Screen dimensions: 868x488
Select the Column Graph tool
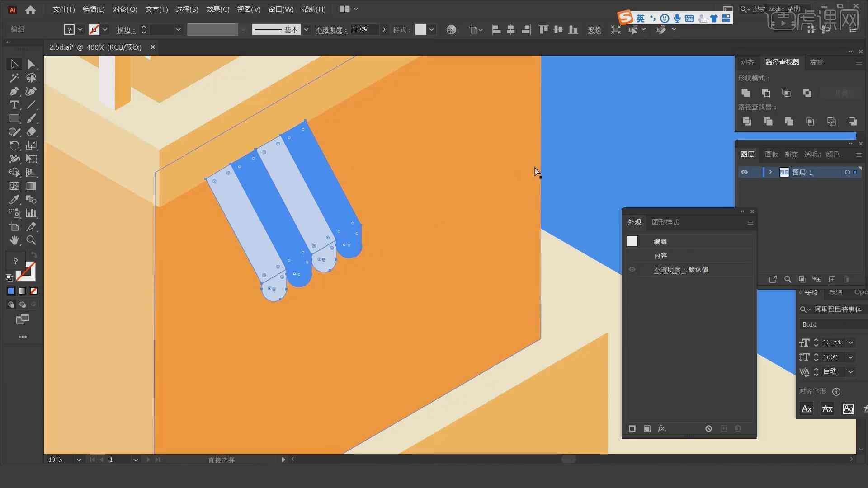coord(31,213)
